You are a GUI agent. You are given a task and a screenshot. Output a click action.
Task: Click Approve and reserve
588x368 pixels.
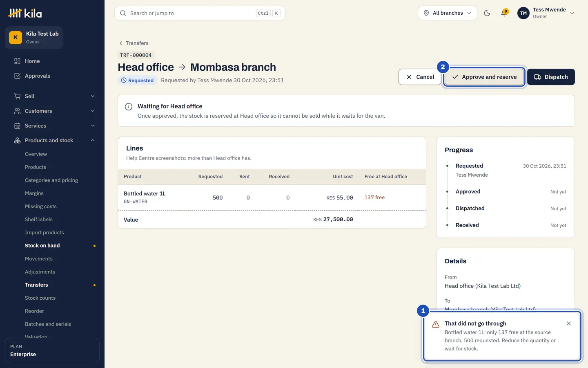[x=484, y=77]
